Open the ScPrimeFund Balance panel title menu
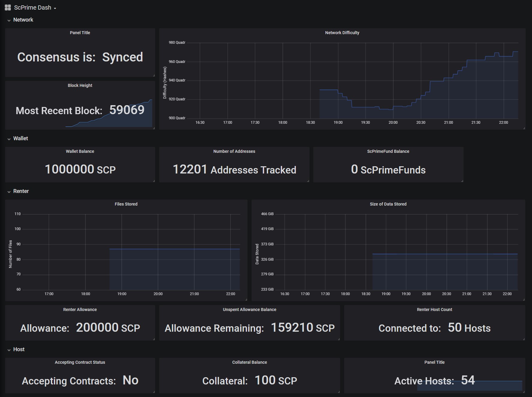This screenshot has height=397, width=532. click(x=388, y=151)
